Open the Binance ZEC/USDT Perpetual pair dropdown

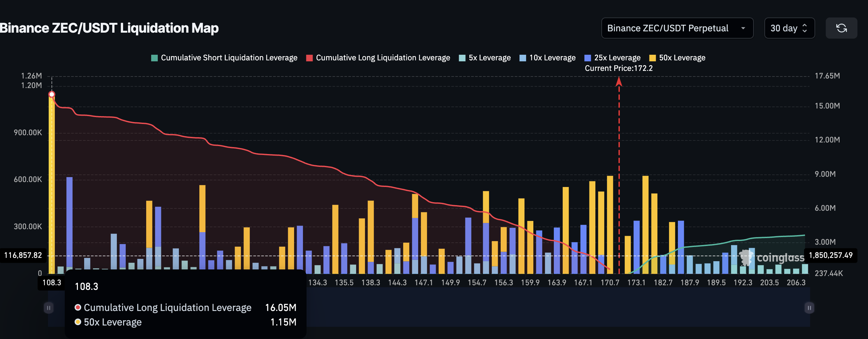coord(677,28)
